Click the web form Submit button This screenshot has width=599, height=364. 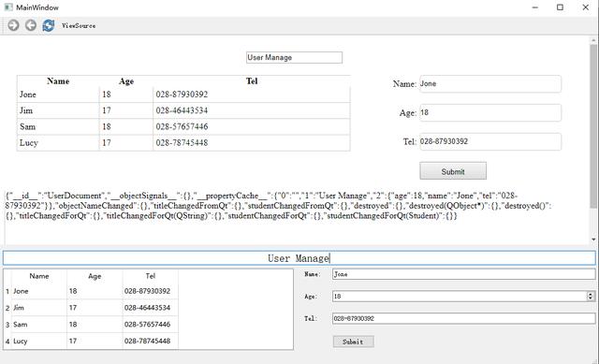[453, 171]
